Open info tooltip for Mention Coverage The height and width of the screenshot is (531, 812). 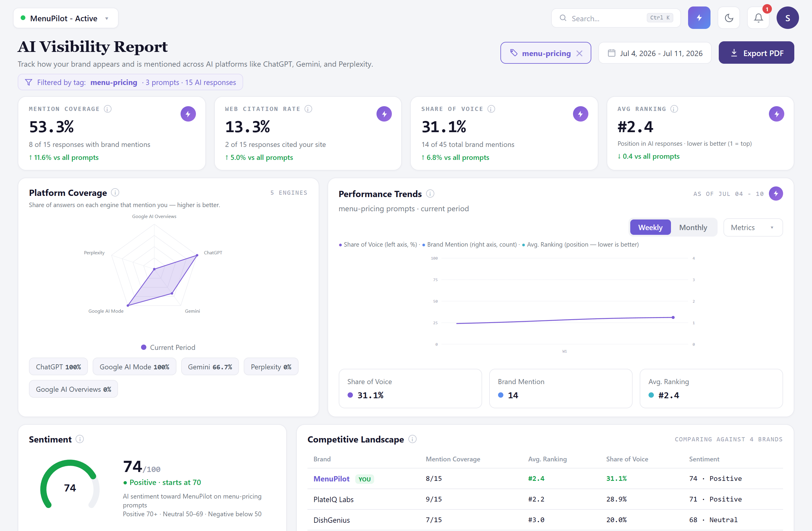[107, 109]
